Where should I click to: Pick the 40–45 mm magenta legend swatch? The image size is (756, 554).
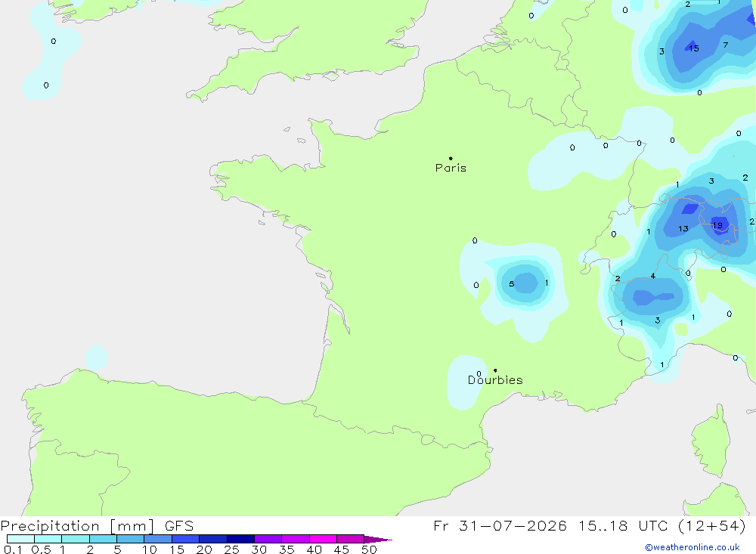pyautogui.click(x=323, y=539)
